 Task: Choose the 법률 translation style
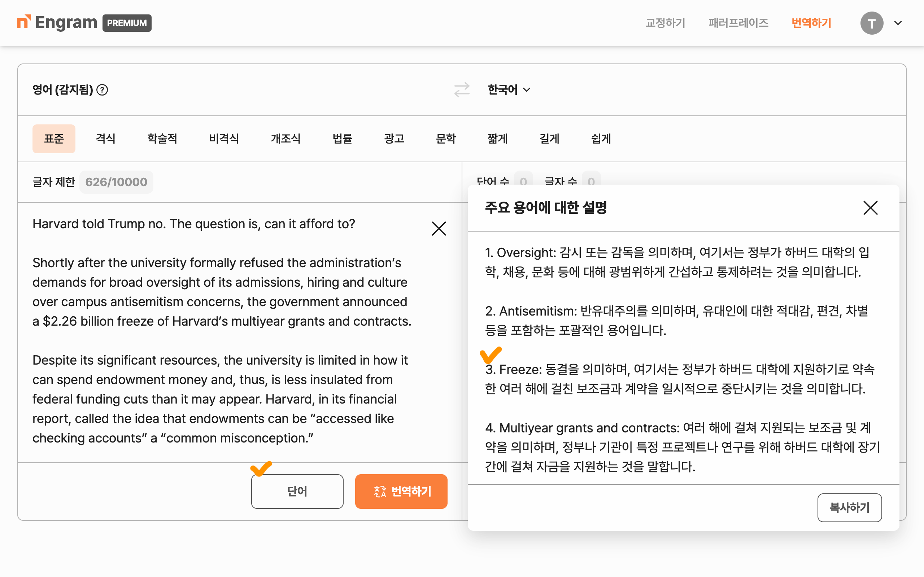(342, 138)
